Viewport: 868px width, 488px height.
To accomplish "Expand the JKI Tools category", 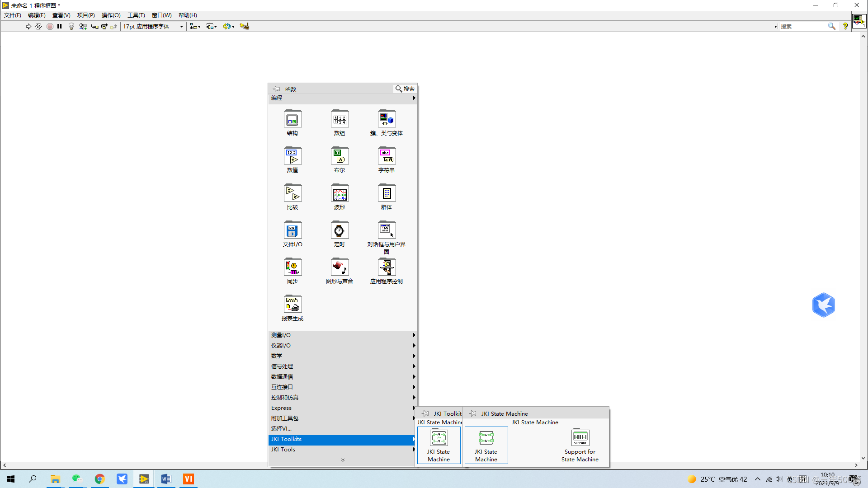I will 343,450.
